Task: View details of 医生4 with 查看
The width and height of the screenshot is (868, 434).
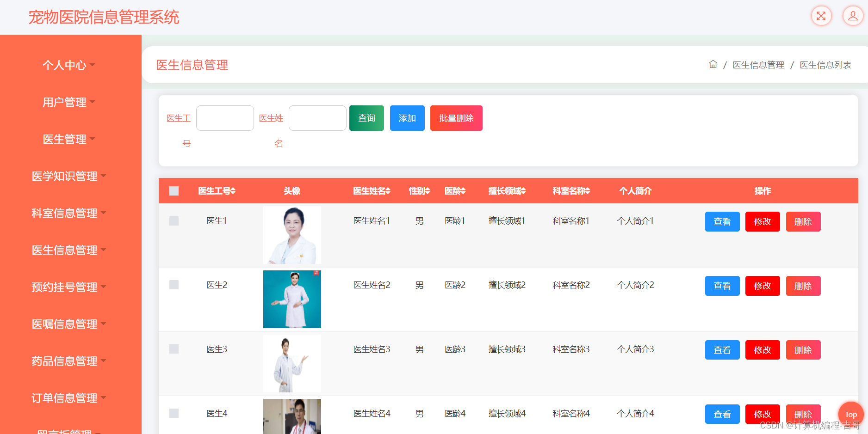Action: [722, 414]
